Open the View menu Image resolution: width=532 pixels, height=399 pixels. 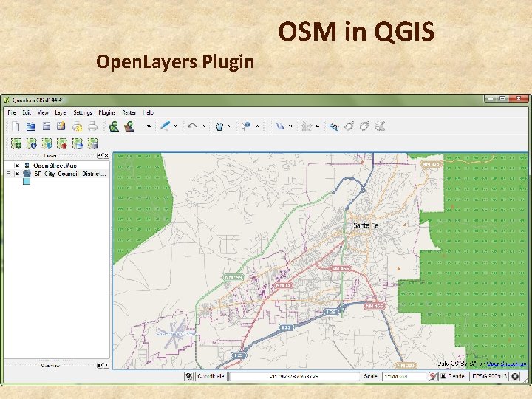click(43, 112)
